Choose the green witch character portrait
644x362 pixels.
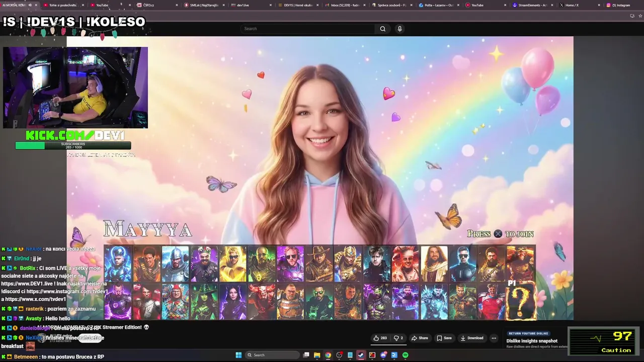click(x=204, y=302)
